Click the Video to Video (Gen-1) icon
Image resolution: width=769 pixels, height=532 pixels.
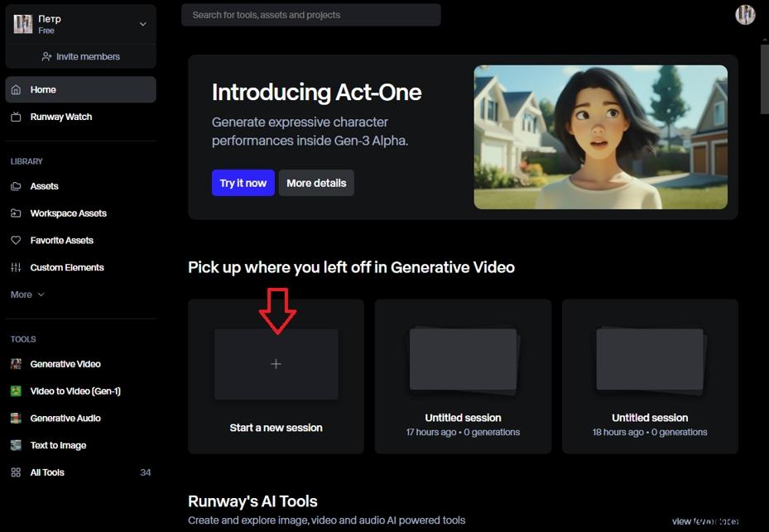(16, 391)
